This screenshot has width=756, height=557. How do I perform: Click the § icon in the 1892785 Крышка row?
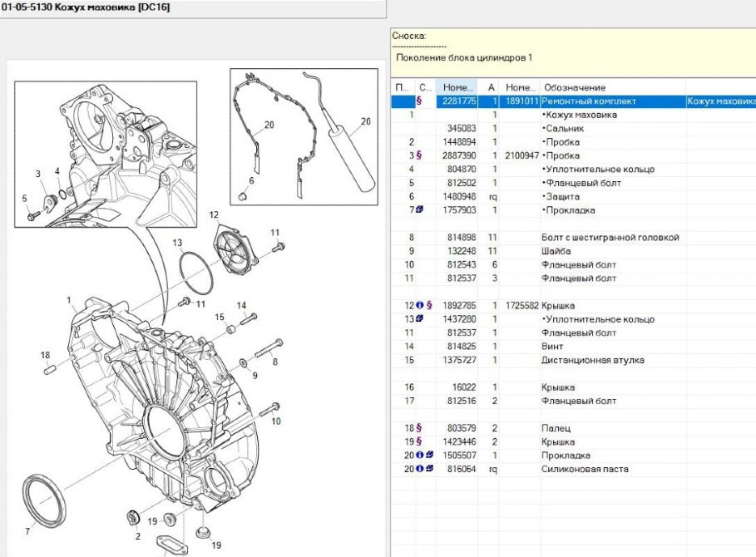pos(429,306)
